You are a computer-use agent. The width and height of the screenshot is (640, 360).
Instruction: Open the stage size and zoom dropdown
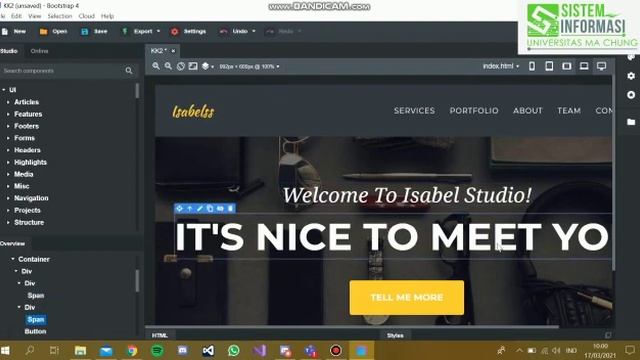pos(249,67)
